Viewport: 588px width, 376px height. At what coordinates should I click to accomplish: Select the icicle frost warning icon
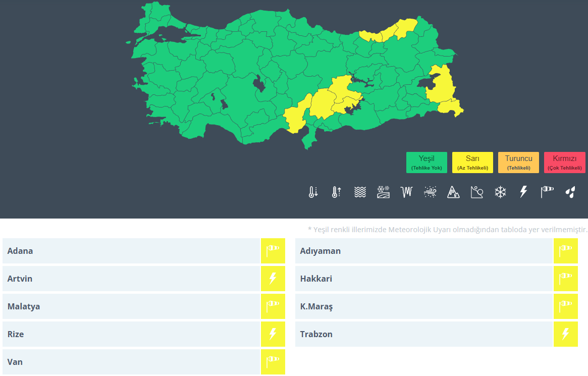[x=407, y=192]
